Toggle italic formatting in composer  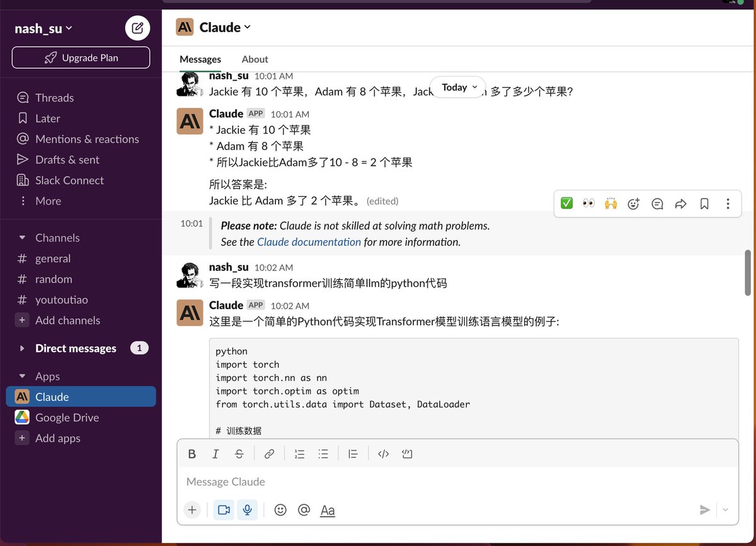click(215, 454)
